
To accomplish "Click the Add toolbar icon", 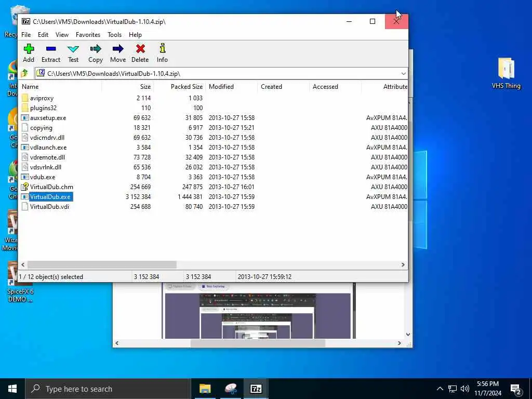I will pos(29,49).
